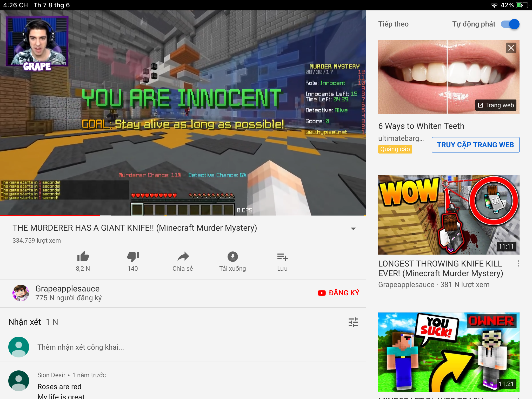Viewport: 532px width, 399px height.
Task: Expand the video description arrow
Action: click(x=353, y=229)
